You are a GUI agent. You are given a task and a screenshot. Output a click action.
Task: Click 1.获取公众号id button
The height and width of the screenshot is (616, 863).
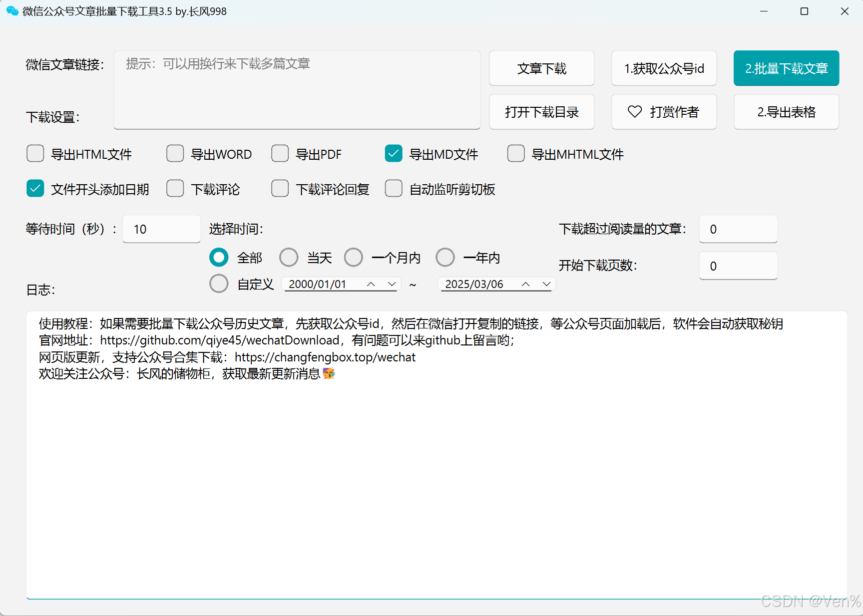point(664,68)
